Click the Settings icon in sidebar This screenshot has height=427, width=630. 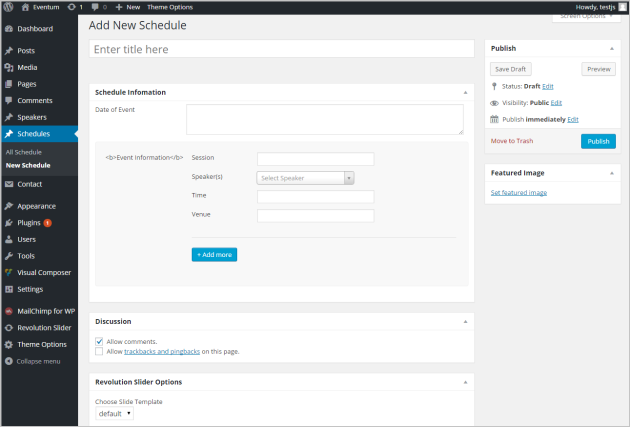coord(9,289)
